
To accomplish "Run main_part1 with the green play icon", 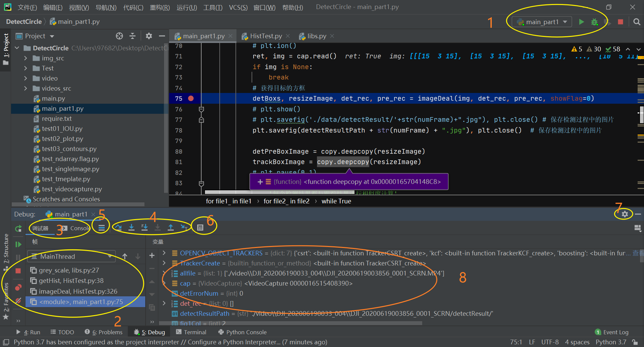I will pos(581,22).
